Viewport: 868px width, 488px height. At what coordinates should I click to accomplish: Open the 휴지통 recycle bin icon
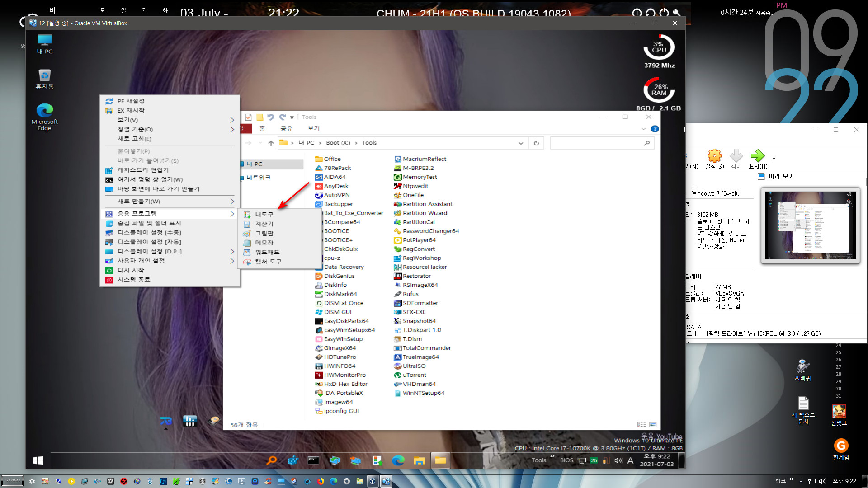click(44, 79)
